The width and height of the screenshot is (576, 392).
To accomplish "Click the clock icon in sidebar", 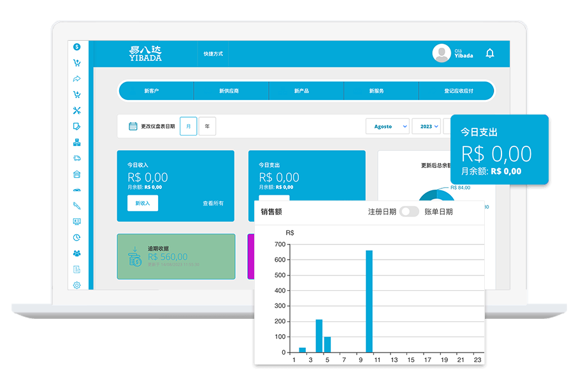I will coord(76,237).
